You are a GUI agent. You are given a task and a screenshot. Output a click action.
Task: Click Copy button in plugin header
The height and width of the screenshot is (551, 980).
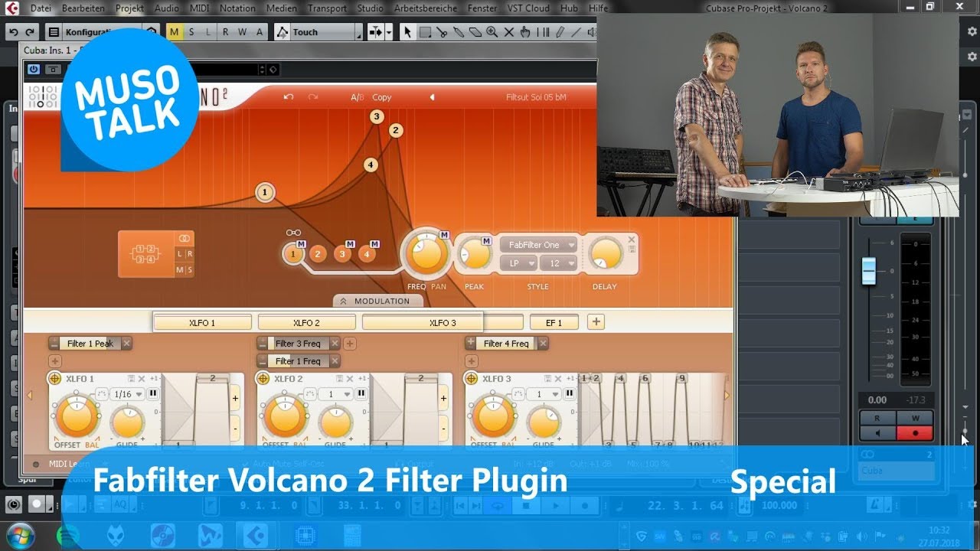[x=381, y=97]
